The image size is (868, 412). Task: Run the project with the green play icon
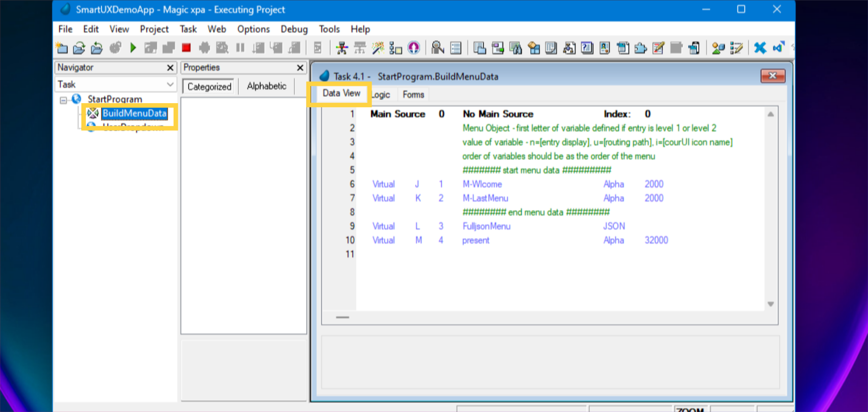click(x=133, y=47)
